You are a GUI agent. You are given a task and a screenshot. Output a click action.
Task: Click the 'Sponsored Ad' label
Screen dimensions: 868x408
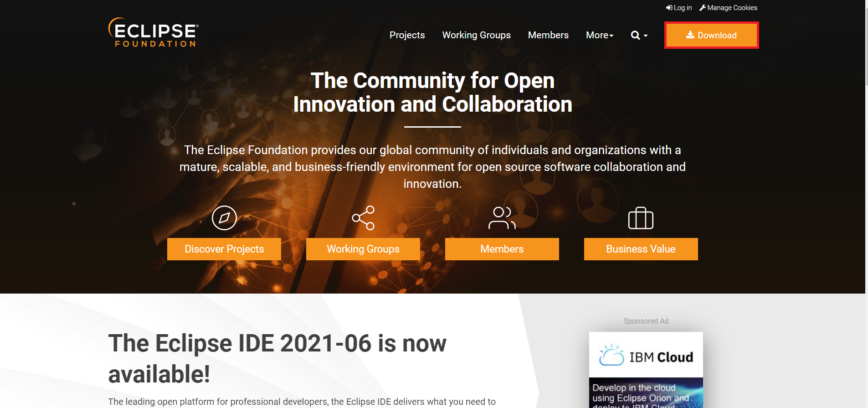tap(646, 321)
